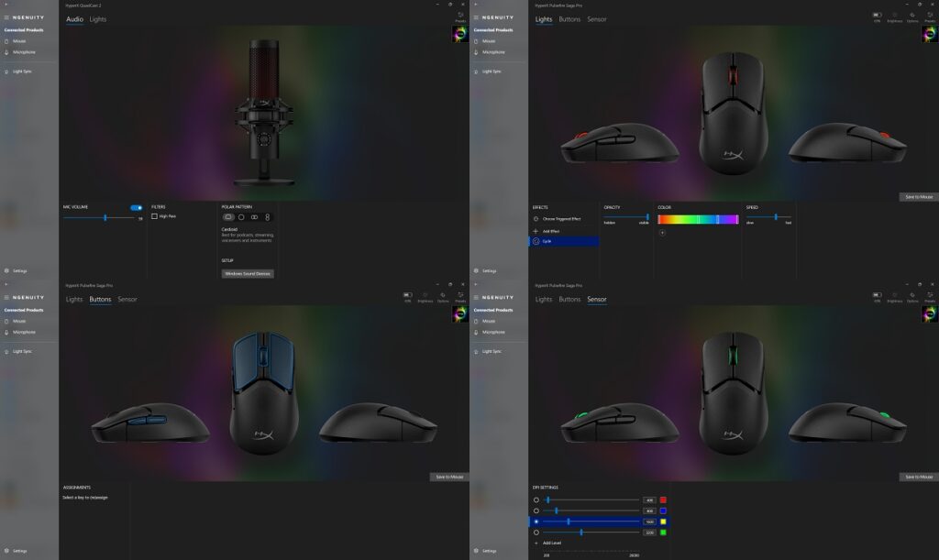Click Save to Mouse in Buttons tab window
This screenshot has height=560, width=939.
pos(449,477)
